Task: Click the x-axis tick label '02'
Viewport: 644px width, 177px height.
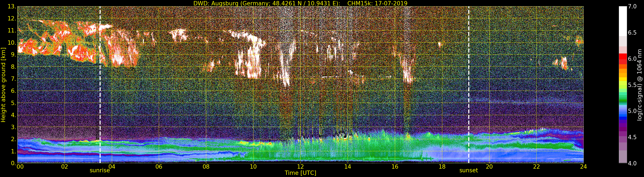Action: coord(65,166)
